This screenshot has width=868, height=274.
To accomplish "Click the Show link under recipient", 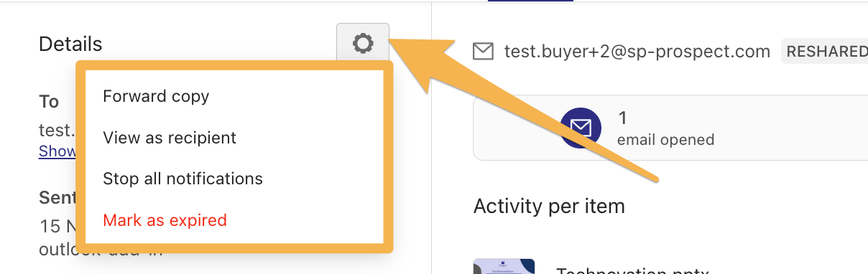I will tap(57, 151).
